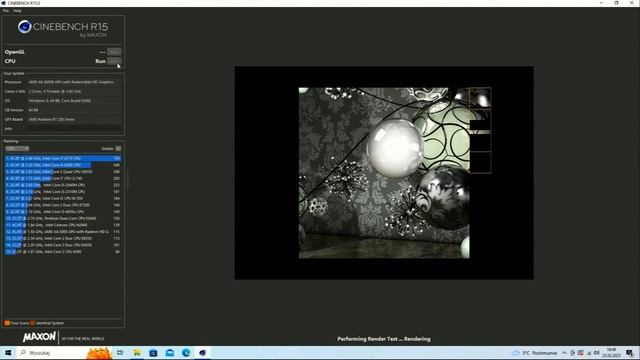The width and height of the screenshot is (640, 360).
Task: Select ranking entry 13, Intel Core 2 Duo at 2.34 GHz
Action: point(63,238)
